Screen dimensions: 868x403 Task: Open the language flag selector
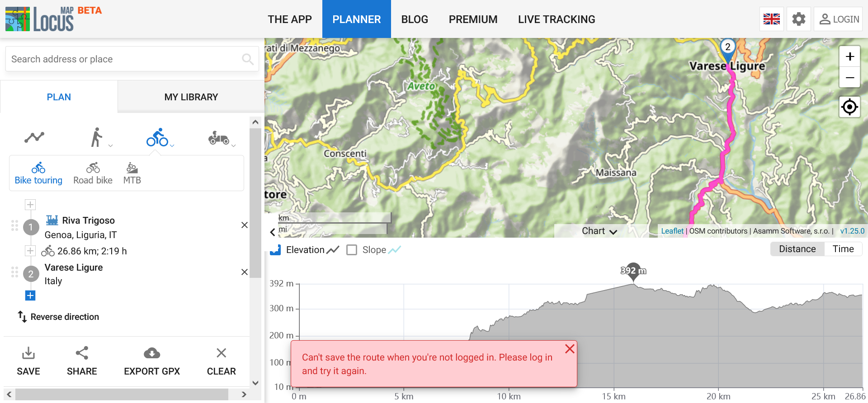point(772,19)
